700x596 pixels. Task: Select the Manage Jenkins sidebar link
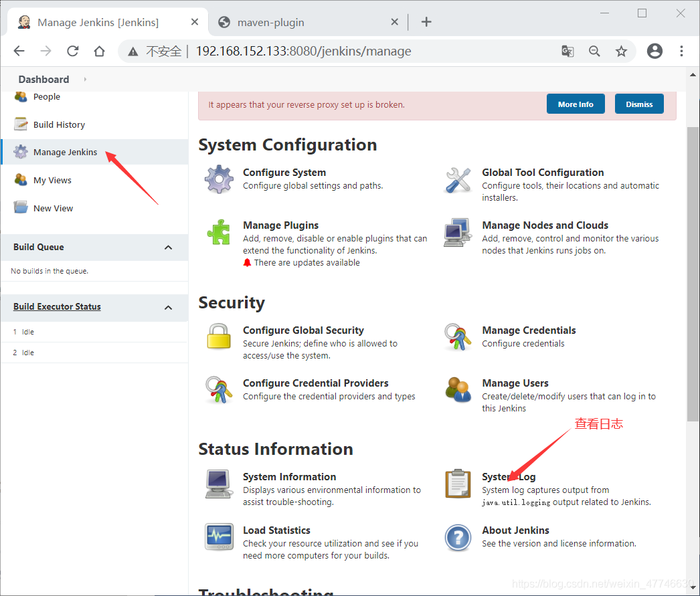(x=65, y=152)
